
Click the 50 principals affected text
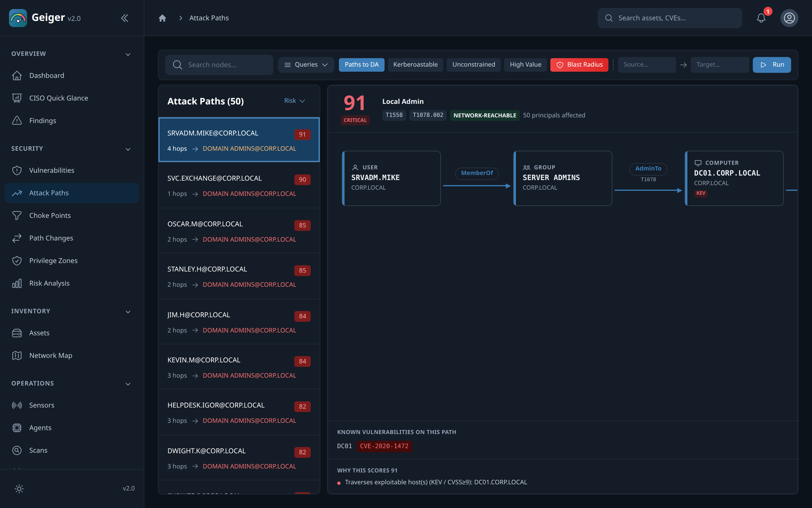click(x=554, y=115)
